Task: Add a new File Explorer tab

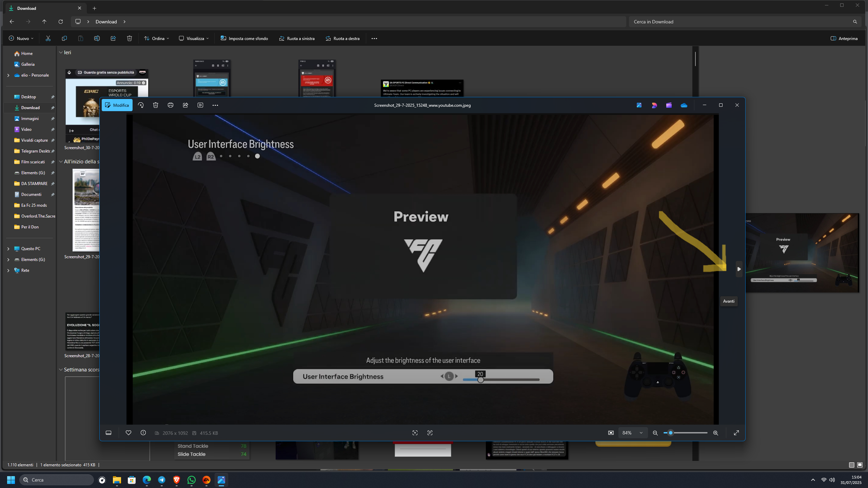Action: click(x=94, y=8)
